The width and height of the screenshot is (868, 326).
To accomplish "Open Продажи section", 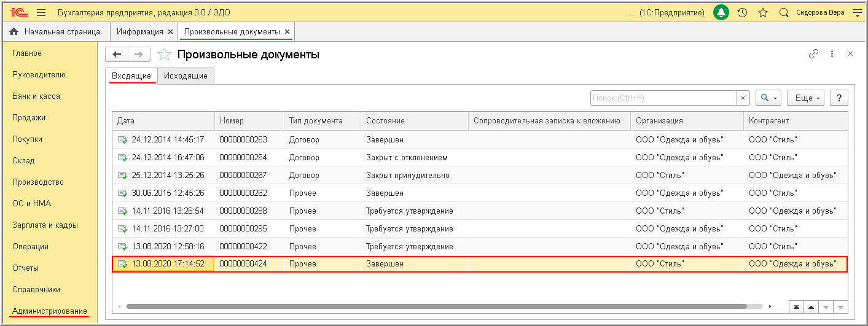I will point(29,118).
